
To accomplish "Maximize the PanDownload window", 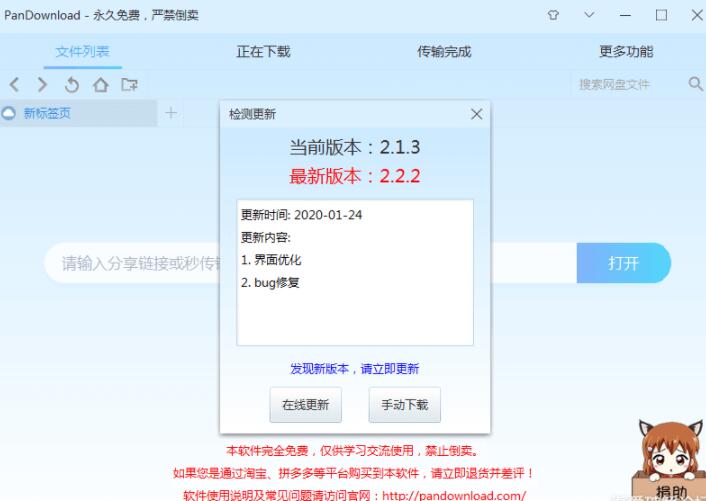I will click(661, 15).
